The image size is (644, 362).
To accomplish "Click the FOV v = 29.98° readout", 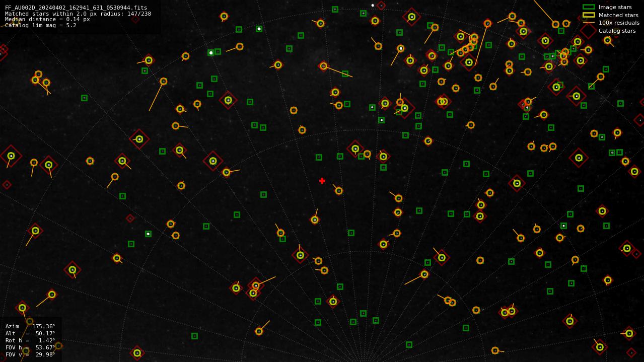I will tap(30, 354).
